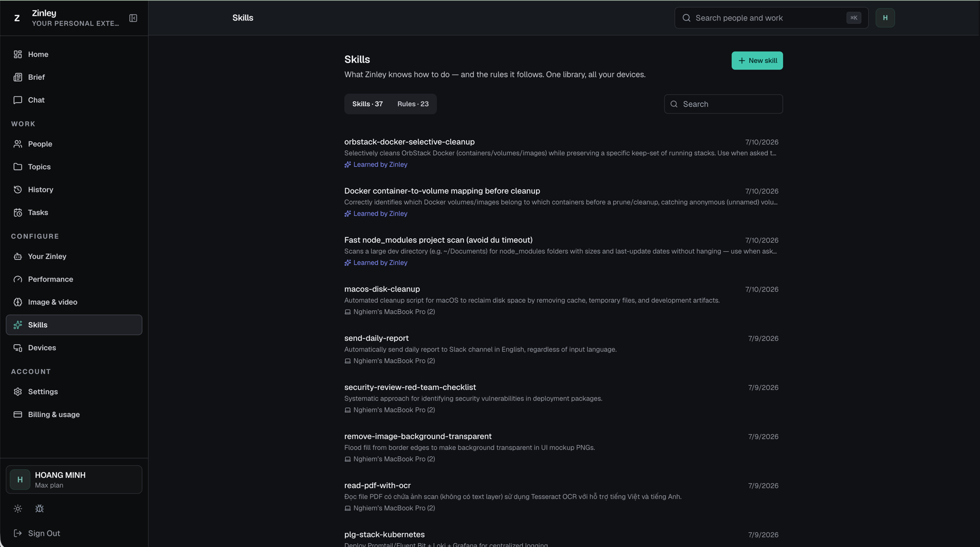Click the 7/9/2026 date of send-daily-report
Viewport: 980px width, 547px height.
pyautogui.click(x=763, y=338)
